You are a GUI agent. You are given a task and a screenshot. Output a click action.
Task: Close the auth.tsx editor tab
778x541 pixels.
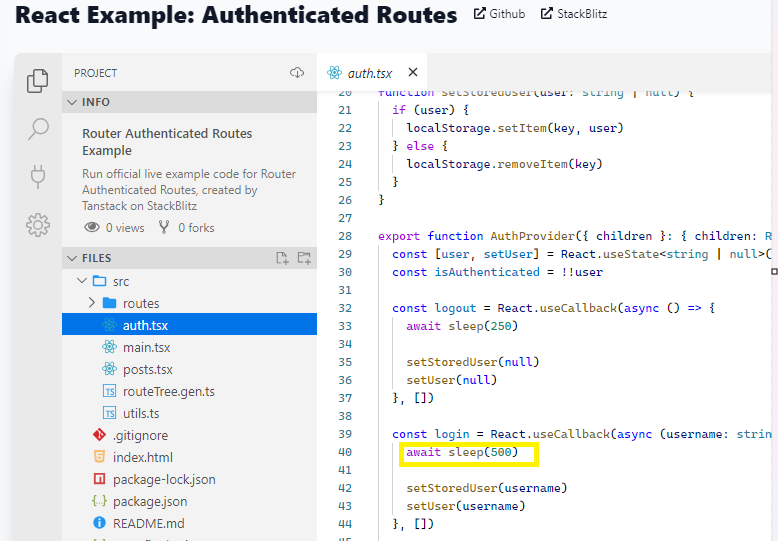pyautogui.click(x=413, y=72)
